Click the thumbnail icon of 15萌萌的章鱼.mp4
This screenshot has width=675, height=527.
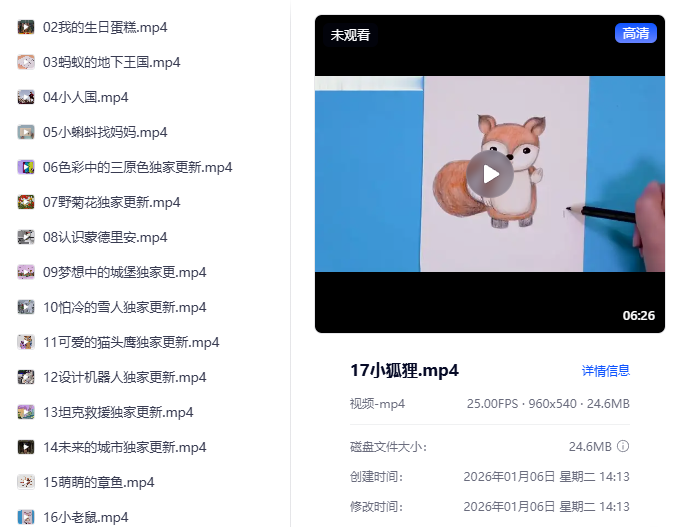point(26,482)
